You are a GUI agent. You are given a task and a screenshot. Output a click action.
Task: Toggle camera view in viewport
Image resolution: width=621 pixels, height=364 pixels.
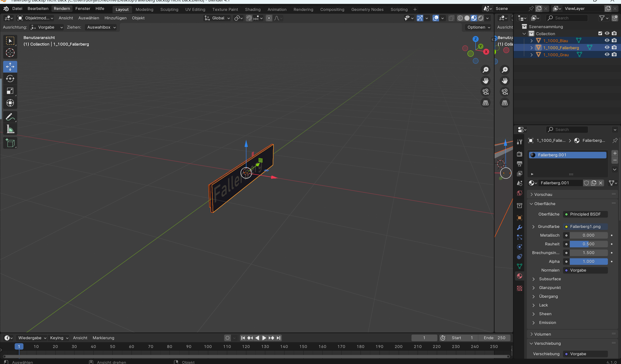click(x=485, y=92)
